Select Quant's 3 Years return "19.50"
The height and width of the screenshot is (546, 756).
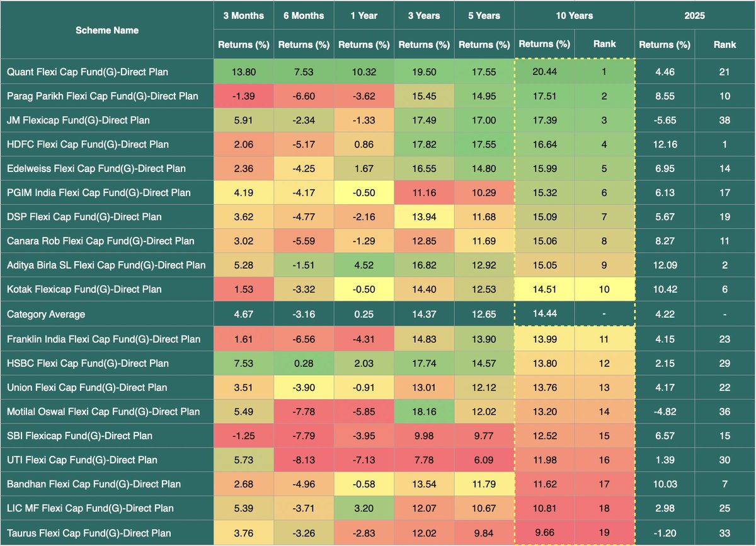coord(424,72)
